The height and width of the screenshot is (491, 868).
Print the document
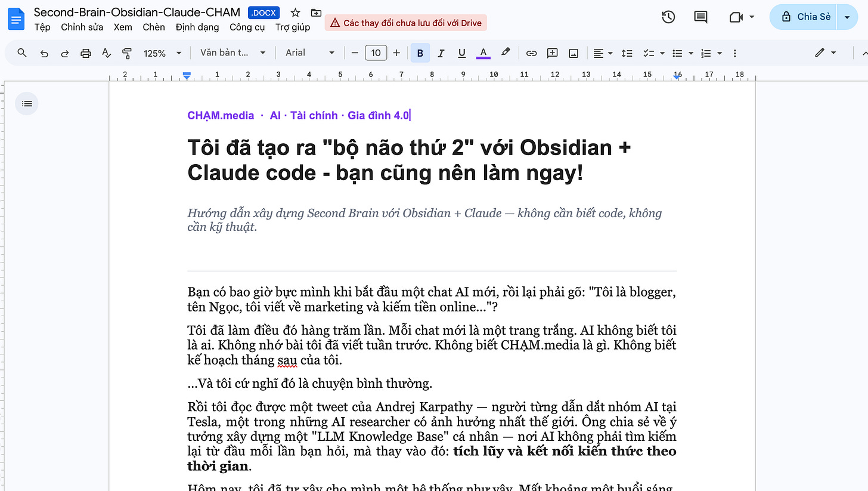pyautogui.click(x=85, y=53)
